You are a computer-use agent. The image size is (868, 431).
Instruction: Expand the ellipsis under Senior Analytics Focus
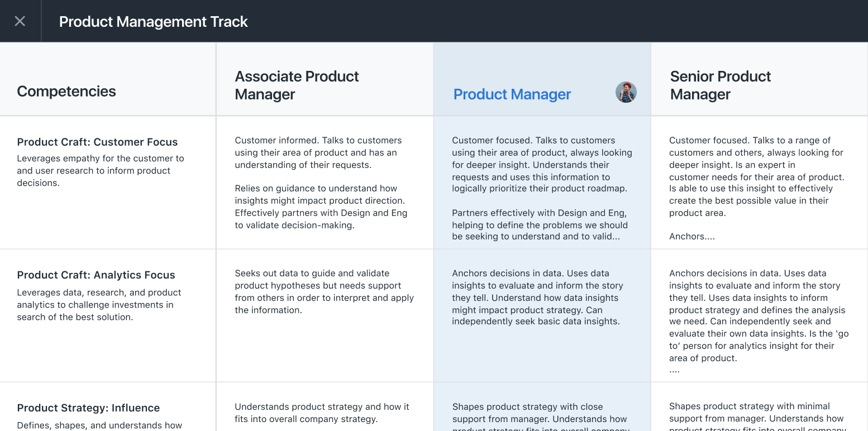pyautogui.click(x=675, y=370)
